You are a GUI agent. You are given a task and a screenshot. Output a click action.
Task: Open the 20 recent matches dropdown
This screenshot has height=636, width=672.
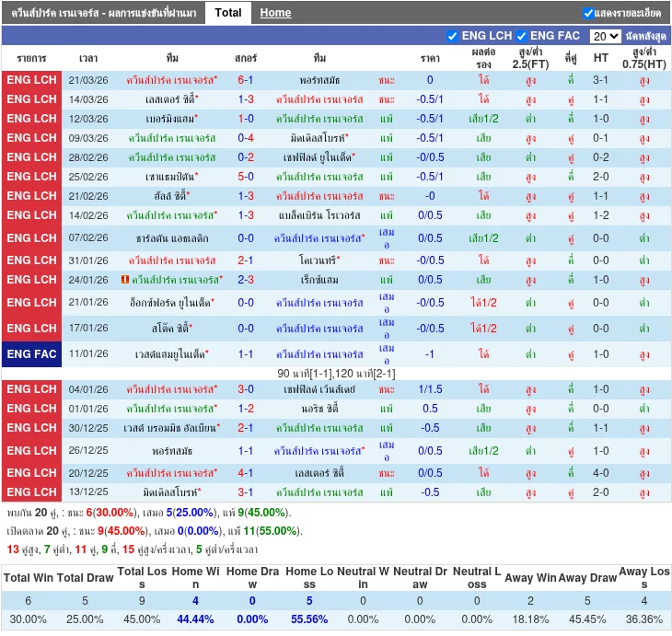[x=605, y=36]
